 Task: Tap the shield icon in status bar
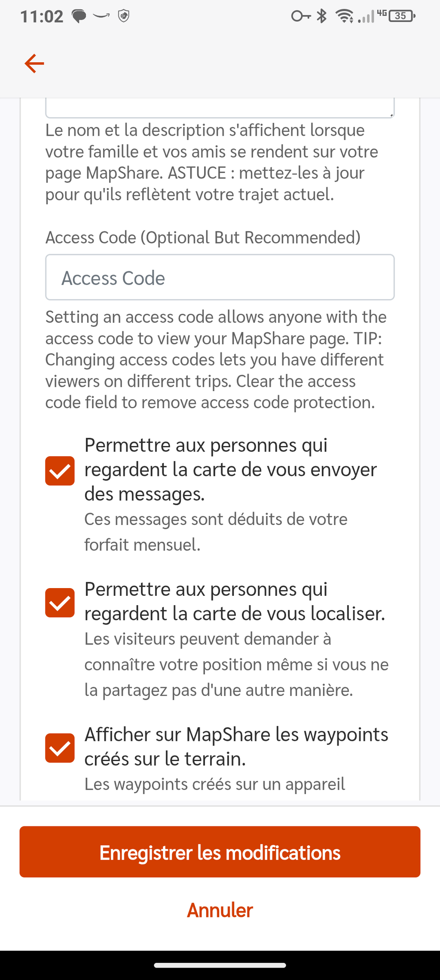pos(124,16)
